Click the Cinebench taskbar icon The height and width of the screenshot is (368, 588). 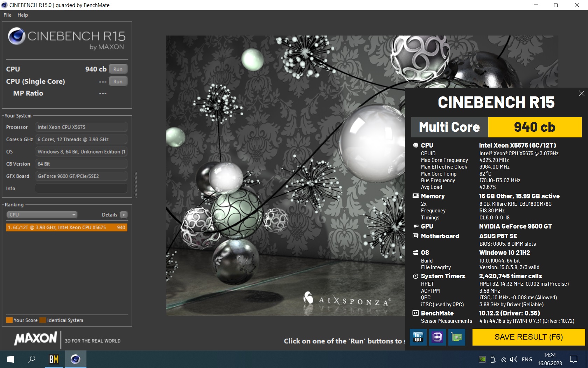tap(75, 359)
